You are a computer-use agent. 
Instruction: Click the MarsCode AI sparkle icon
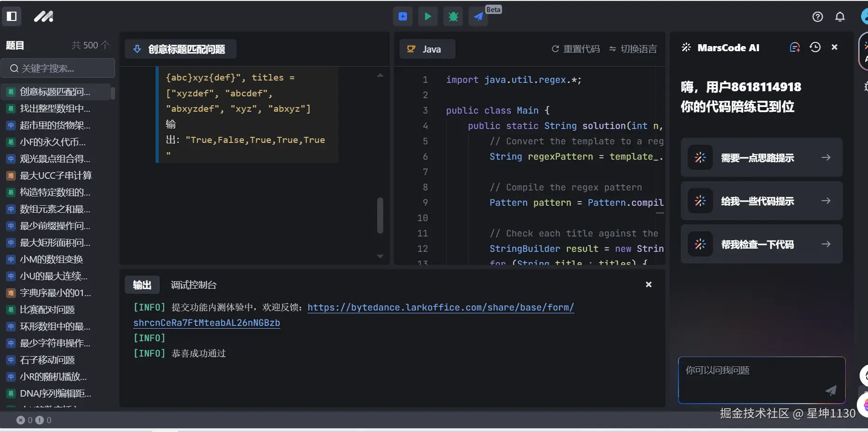coord(686,47)
